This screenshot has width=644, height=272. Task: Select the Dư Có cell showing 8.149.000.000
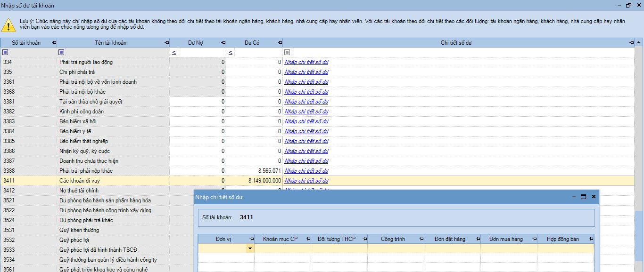[x=255, y=181]
